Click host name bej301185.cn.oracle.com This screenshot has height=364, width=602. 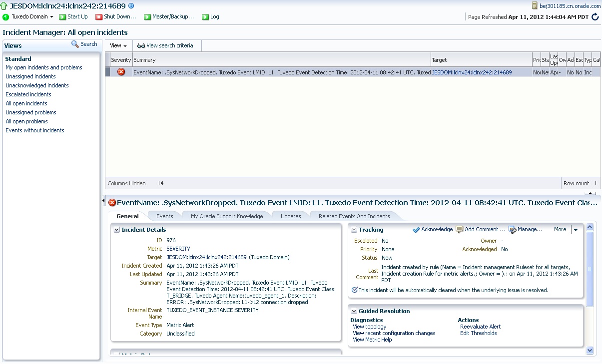570,6
